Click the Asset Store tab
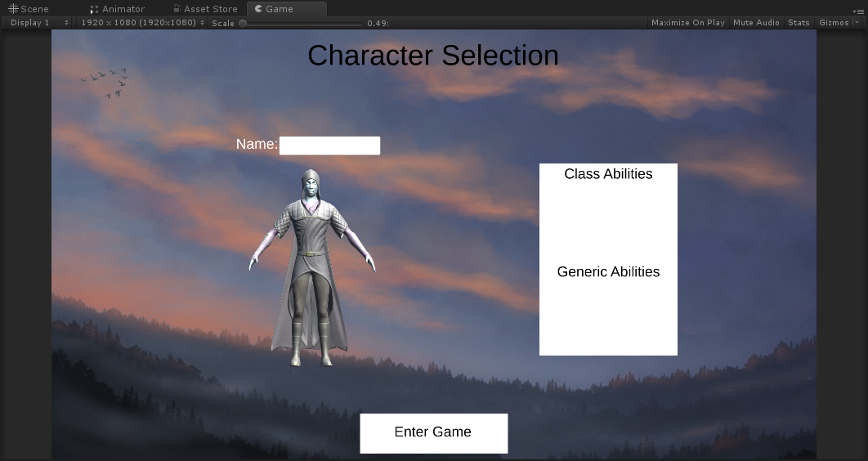Screen dimensions: 868x461 [204, 9]
